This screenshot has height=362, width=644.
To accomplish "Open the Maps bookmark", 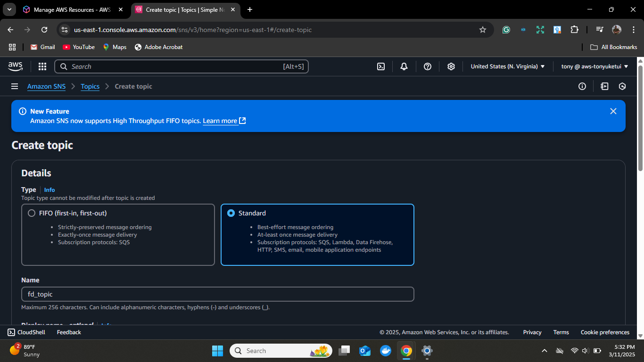I will 115,47.
